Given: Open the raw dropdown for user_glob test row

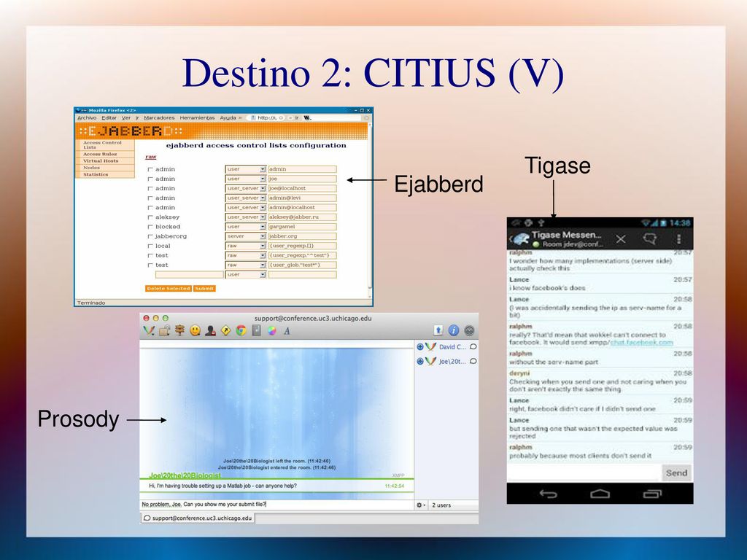Looking at the screenshot, I should tap(245, 265).
